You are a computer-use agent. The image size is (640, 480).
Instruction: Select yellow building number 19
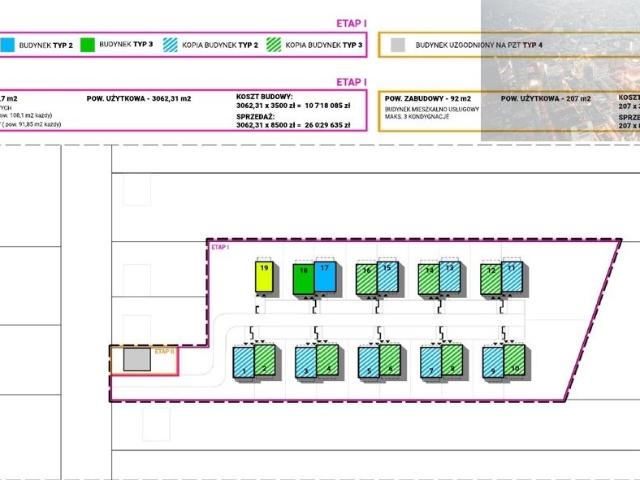coord(264,279)
